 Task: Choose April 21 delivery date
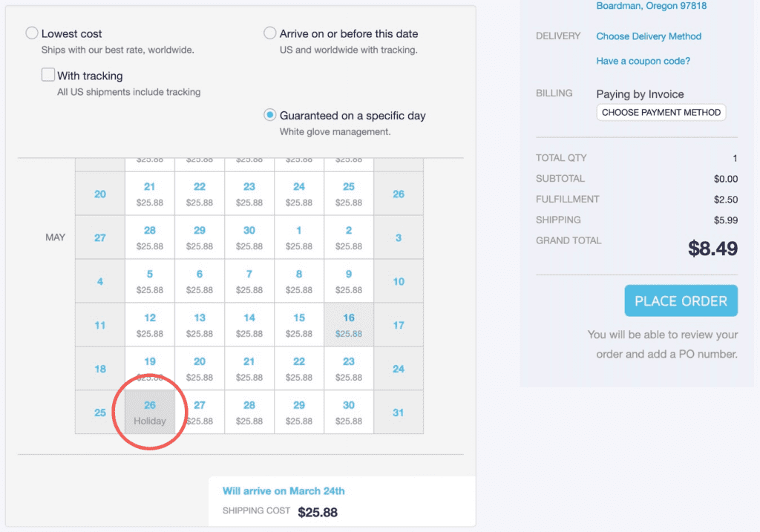tap(150, 194)
